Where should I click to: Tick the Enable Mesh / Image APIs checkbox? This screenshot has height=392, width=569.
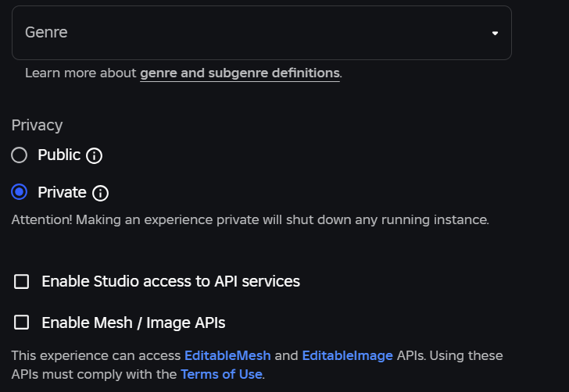coord(22,322)
